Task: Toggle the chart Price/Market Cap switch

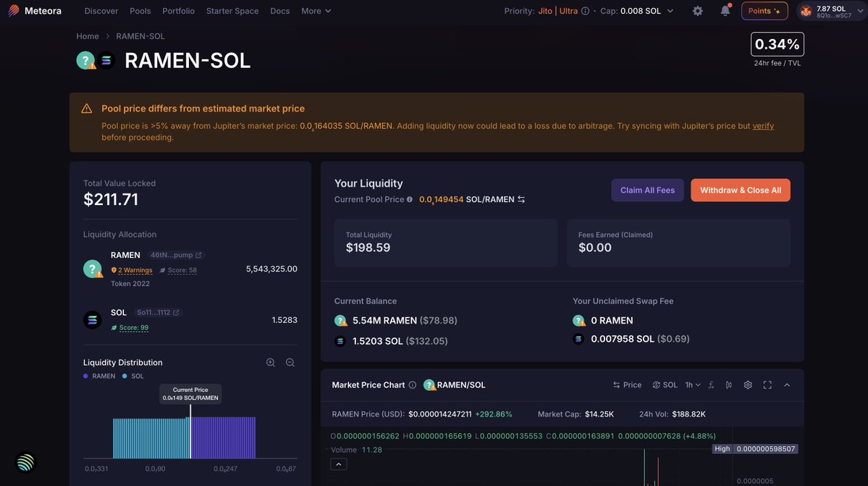Action: (627, 385)
